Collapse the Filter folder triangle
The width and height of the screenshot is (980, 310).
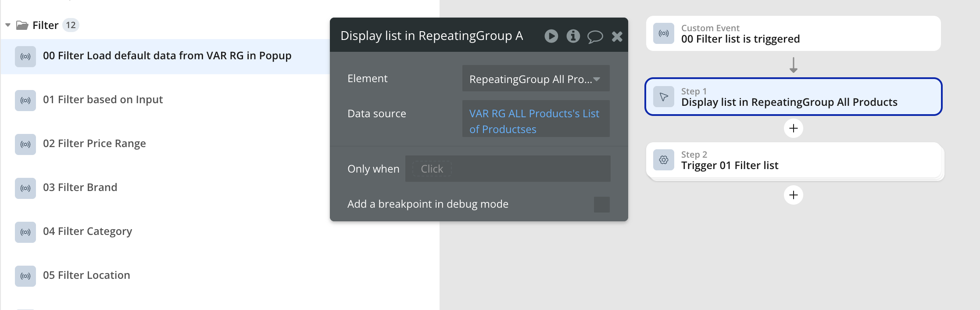click(x=8, y=25)
